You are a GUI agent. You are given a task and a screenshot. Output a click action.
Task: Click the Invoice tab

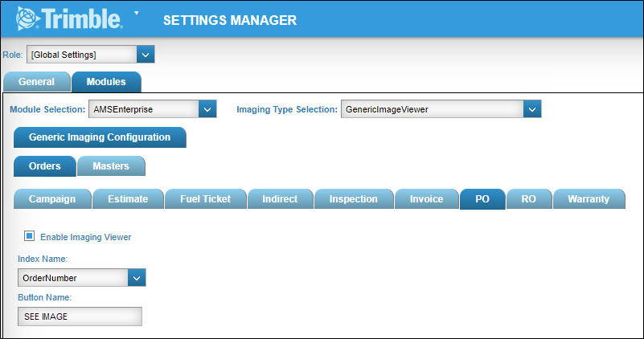point(426,199)
